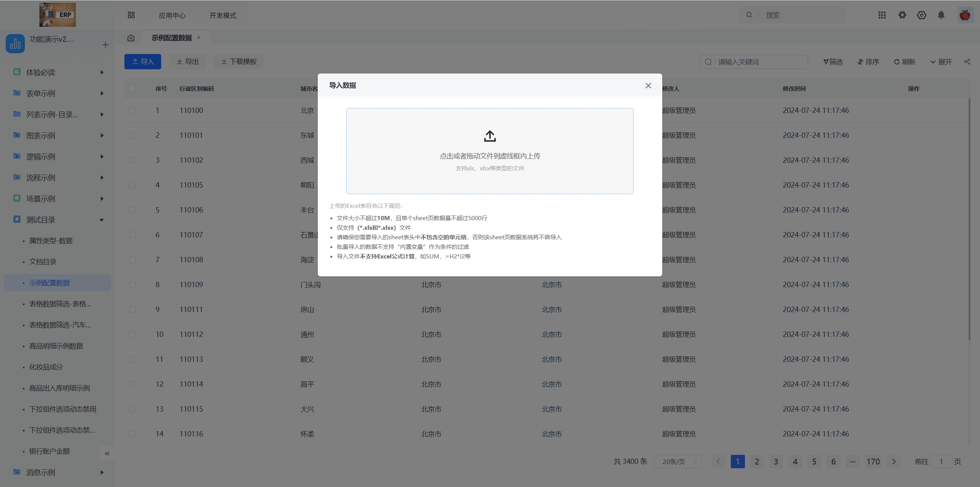
Task: Check the row 110106 checkbox
Action: pos(133,210)
